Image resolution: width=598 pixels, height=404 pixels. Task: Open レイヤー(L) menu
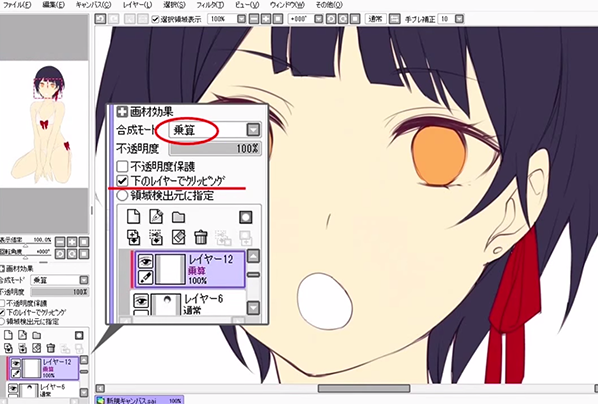coord(138,5)
